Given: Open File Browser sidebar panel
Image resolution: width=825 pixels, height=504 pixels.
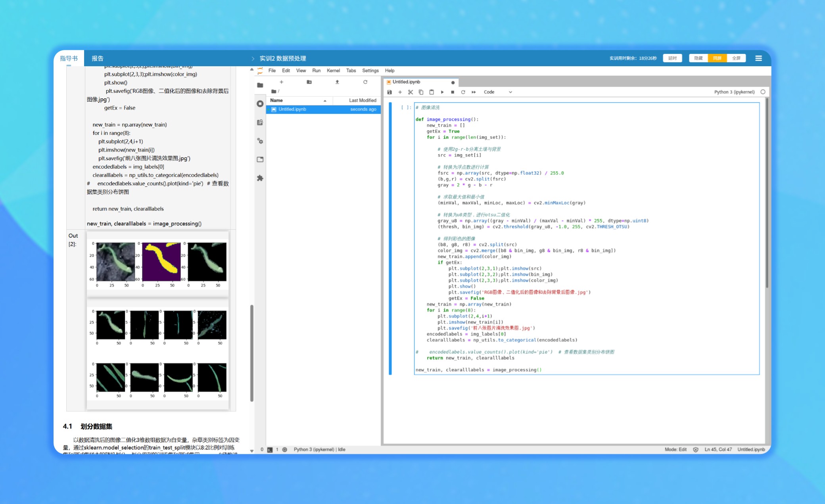Looking at the screenshot, I should pyautogui.click(x=260, y=85).
